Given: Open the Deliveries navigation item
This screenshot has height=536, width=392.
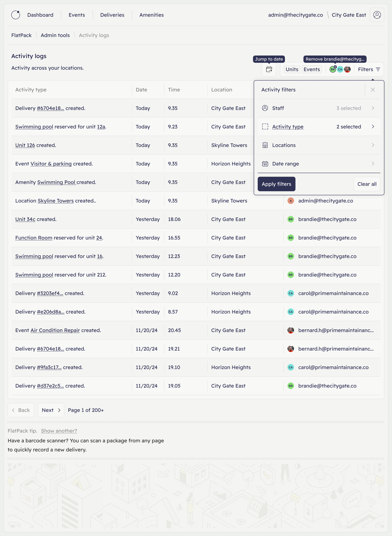Looking at the screenshot, I should click(x=112, y=15).
